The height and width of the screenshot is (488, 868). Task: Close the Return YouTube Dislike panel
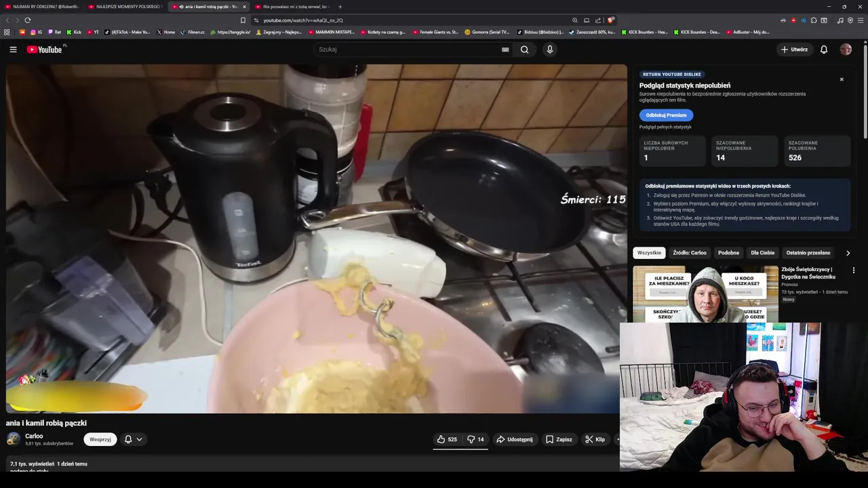[842, 79]
